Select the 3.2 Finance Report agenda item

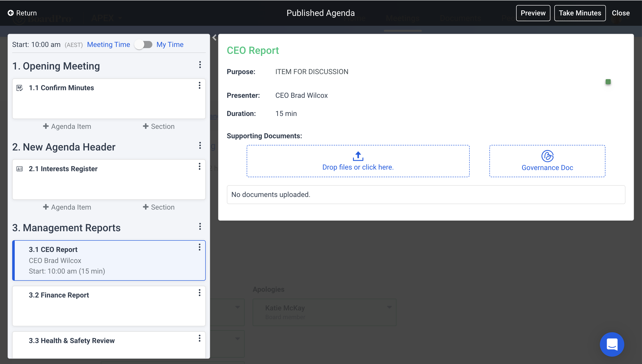click(x=59, y=295)
